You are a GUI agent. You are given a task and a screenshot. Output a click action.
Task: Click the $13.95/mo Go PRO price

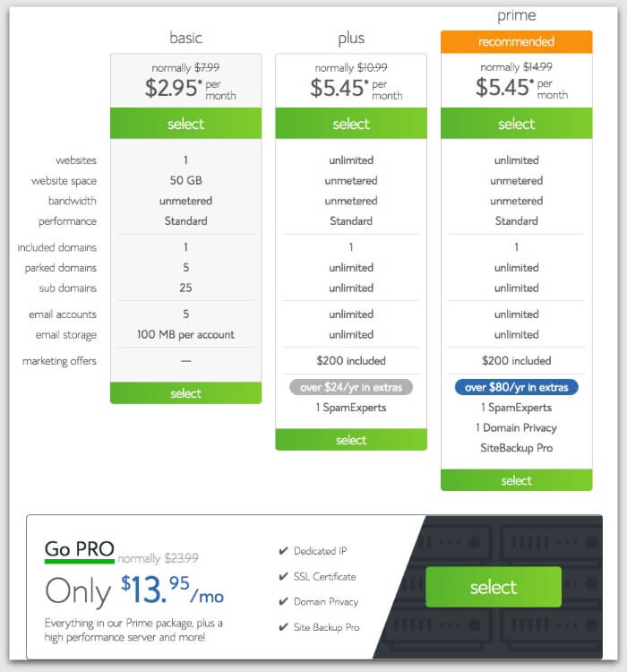[x=172, y=589]
